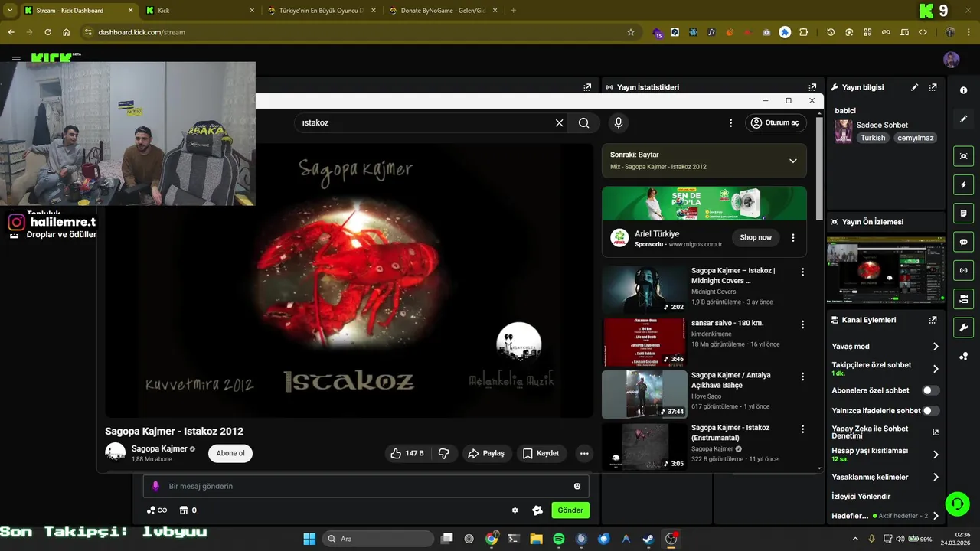Click the Turkish language tag

click(873, 138)
